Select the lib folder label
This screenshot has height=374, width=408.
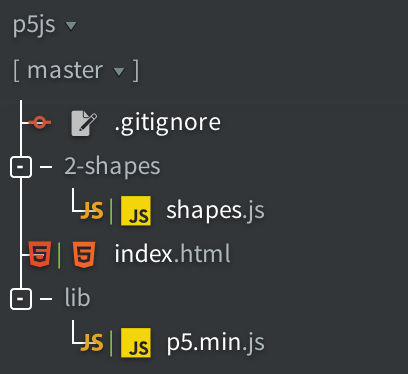(x=77, y=297)
